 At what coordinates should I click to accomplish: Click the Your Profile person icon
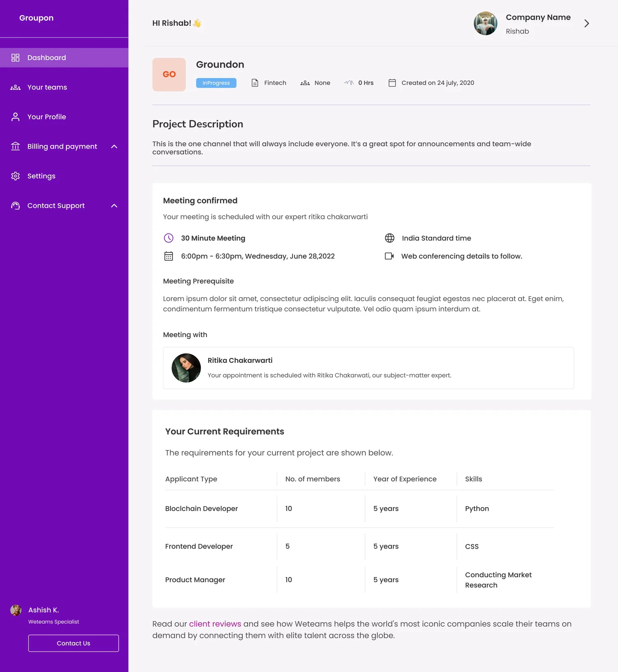tap(15, 117)
